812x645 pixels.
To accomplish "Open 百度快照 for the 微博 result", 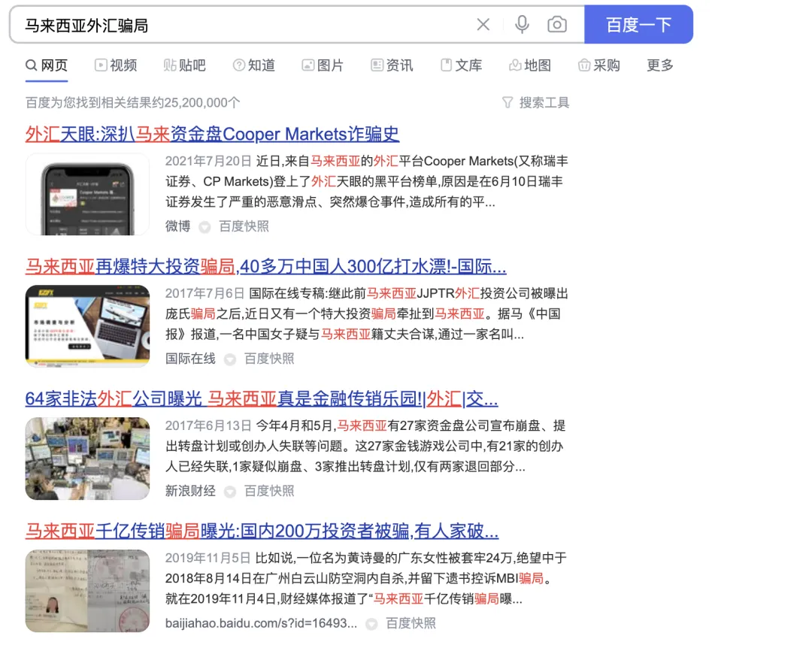I will [244, 226].
